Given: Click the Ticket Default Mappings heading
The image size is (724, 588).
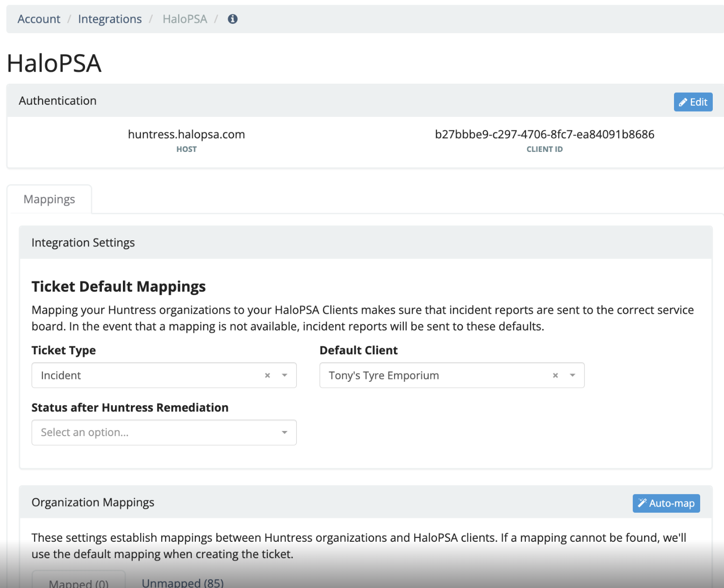Looking at the screenshot, I should [x=119, y=287].
